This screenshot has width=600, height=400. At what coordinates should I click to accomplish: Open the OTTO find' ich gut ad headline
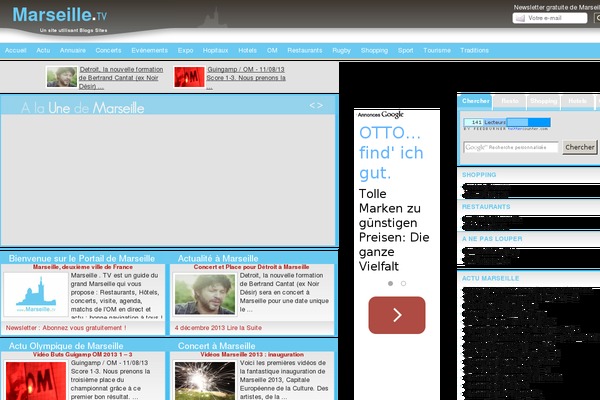(x=391, y=153)
